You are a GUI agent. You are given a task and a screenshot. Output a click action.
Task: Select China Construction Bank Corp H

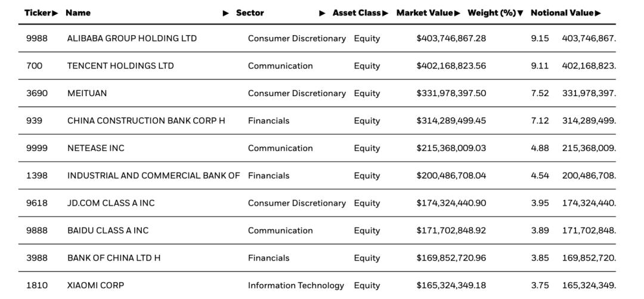point(146,121)
